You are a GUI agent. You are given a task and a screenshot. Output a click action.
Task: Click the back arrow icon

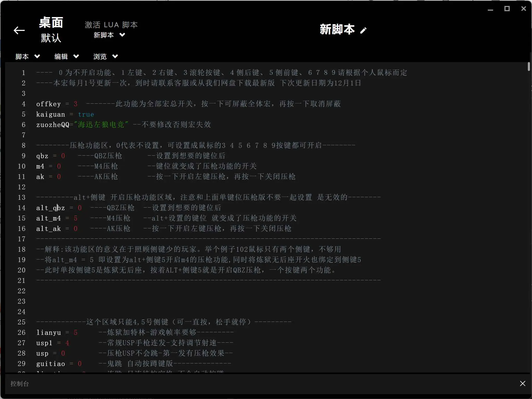pos(19,30)
